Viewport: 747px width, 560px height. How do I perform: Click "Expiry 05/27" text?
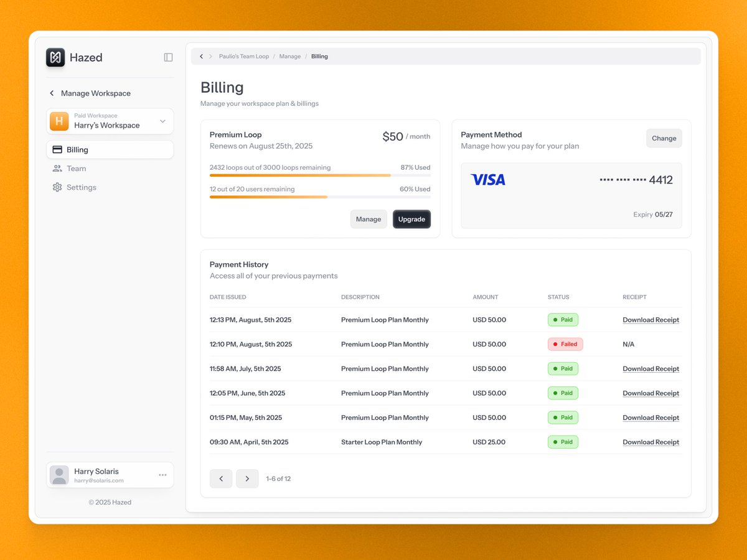pyautogui.click(x=653, y=215)
